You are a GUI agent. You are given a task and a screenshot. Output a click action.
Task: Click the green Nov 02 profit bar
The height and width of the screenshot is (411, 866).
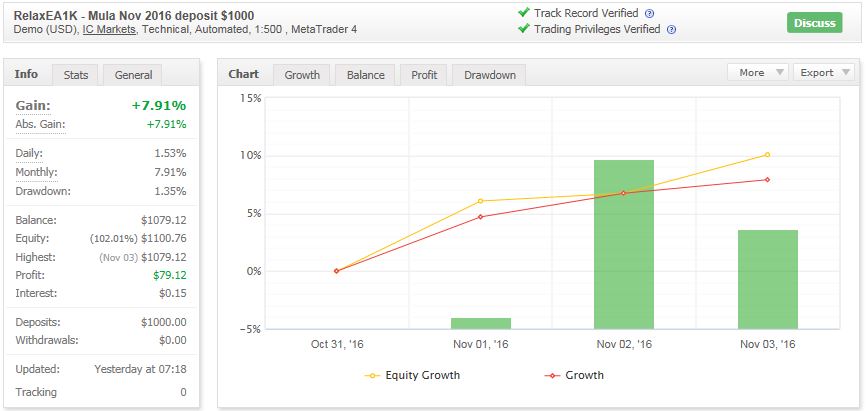pos(624,244)
